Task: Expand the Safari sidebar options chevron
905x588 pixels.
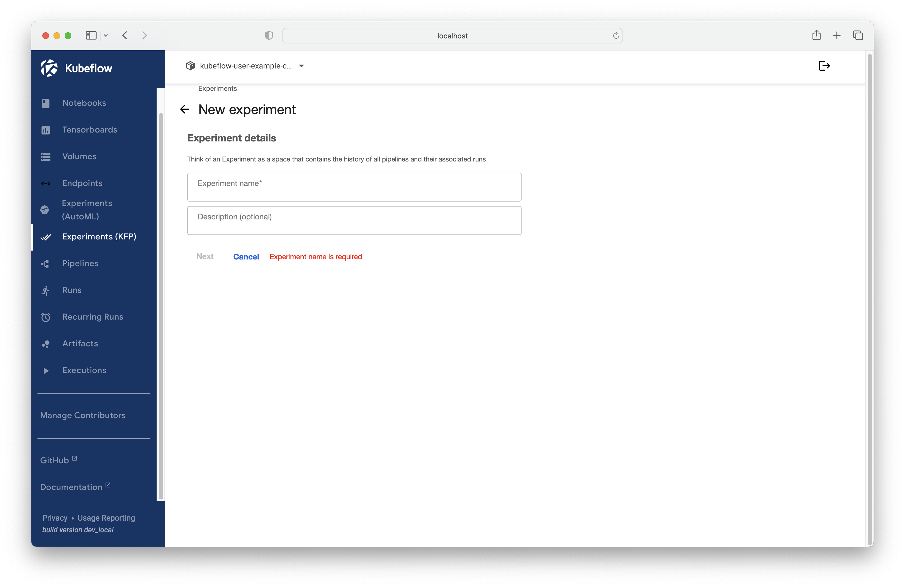Action: point(106,36)
